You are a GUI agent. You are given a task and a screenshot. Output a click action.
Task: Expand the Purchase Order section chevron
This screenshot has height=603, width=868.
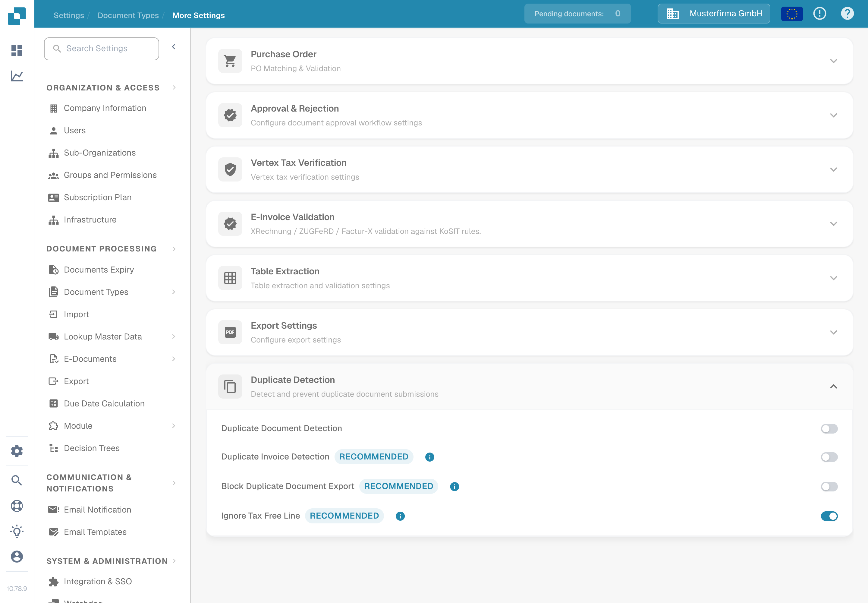click(833, 61)
